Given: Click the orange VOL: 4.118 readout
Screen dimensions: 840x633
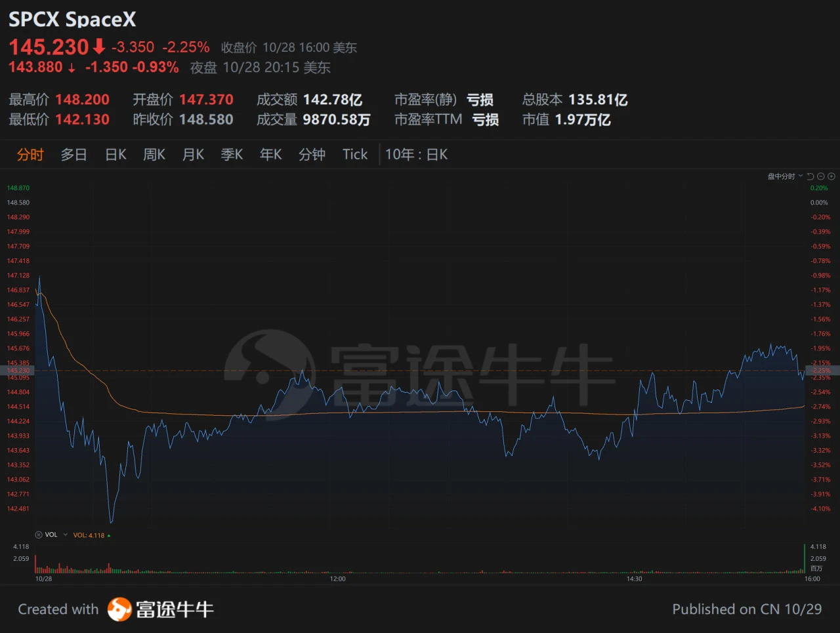Looking at the screenshot, I should (89, 535).
